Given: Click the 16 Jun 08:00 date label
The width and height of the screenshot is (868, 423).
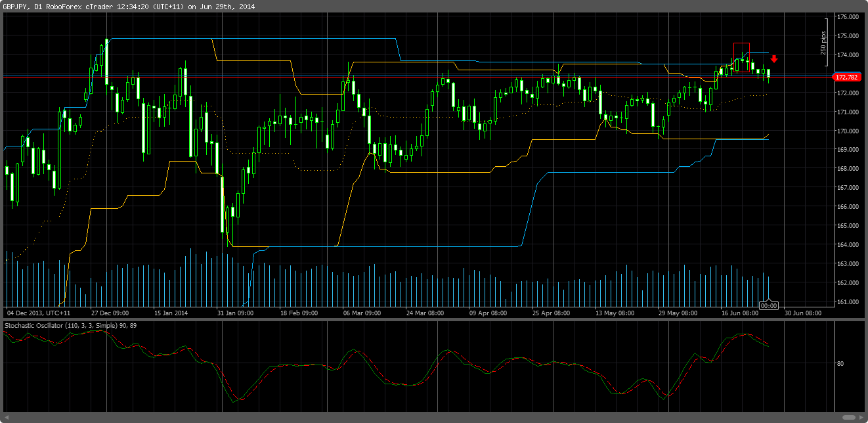Looking at the screenshot, I should point(740,313).
